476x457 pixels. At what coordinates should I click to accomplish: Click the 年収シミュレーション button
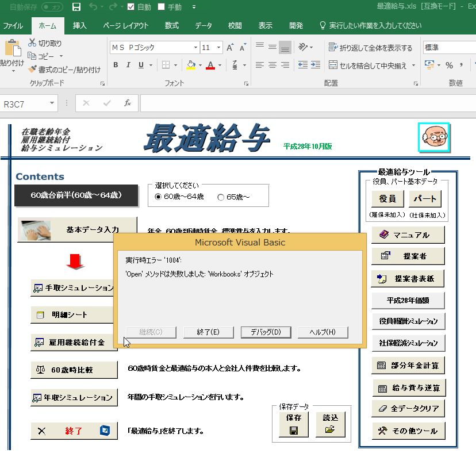pyautogui.click(x=74, y=398)
